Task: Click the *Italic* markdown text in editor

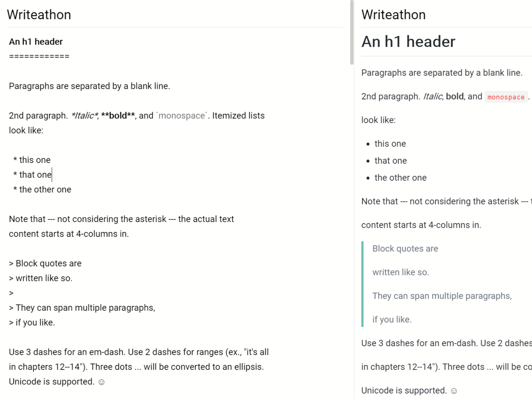Action: pos(84,116)
